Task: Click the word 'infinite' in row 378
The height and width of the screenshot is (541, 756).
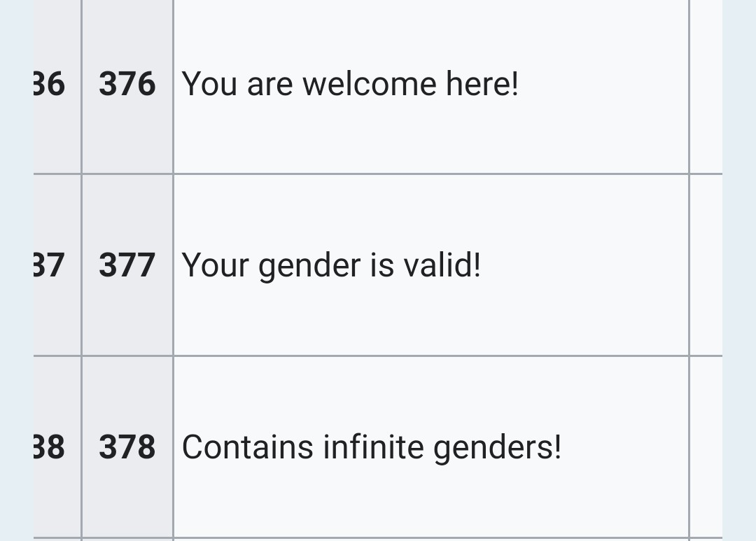Action: (x=373, y=447)
